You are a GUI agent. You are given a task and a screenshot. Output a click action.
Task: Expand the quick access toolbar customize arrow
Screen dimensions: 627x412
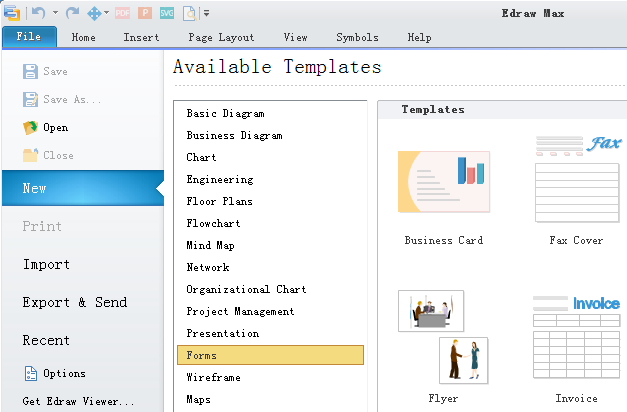pyautogui.click(x=206, y=13)
